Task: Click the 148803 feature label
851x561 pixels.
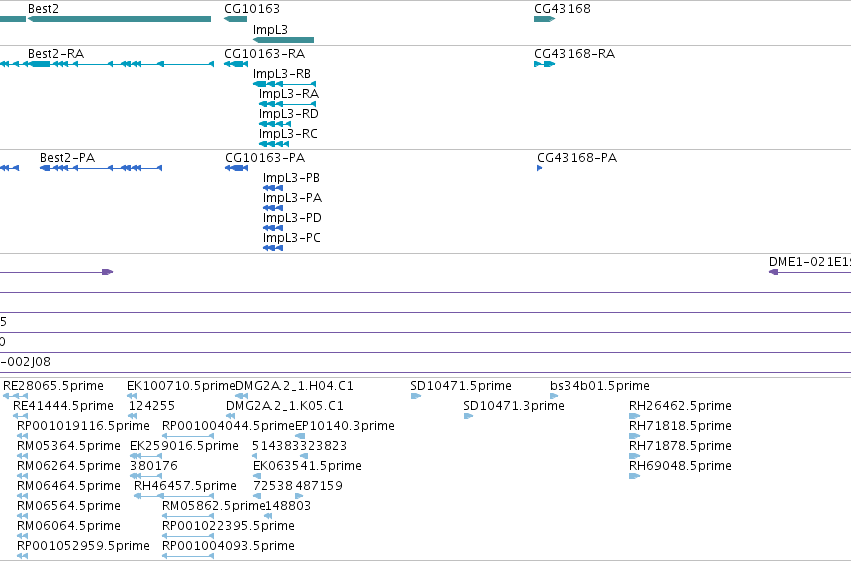Action: click(x=288, y=506)
